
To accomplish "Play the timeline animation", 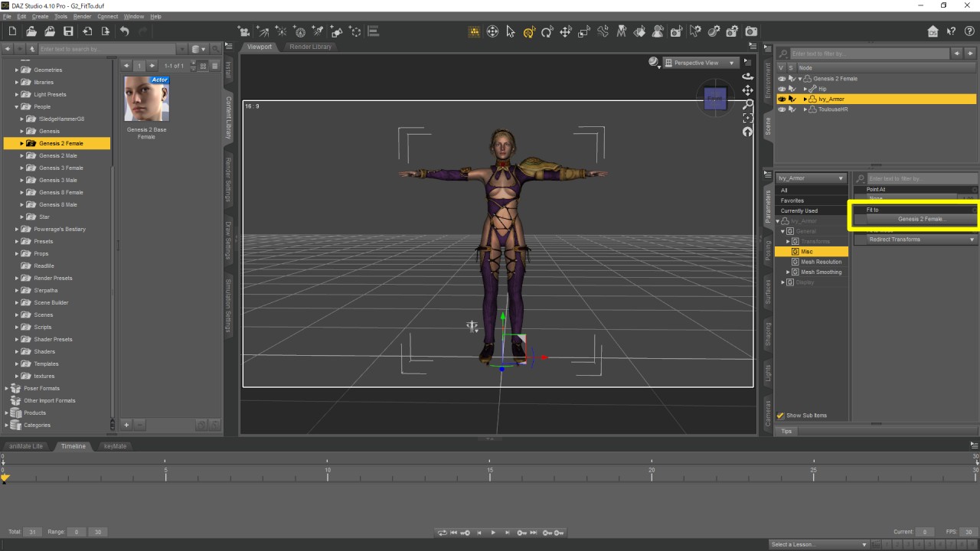I will pos(493,533).
